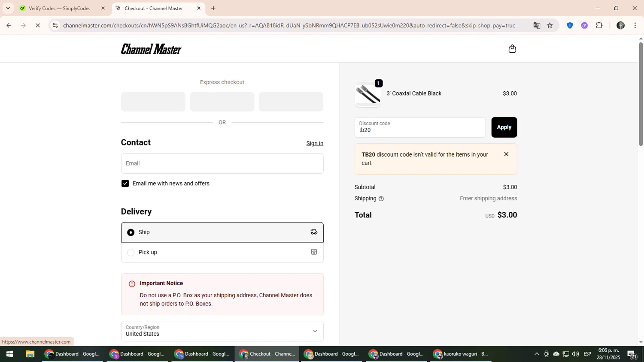This screenshot has height=362, width=644.
Task: Click the purple extension icon in toolbar
Action: point(584,25)
